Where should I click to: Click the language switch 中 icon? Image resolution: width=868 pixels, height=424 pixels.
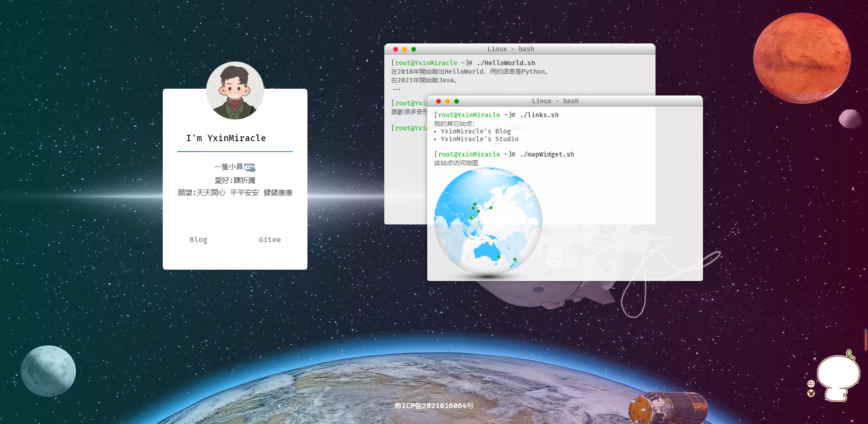[811, 384]
